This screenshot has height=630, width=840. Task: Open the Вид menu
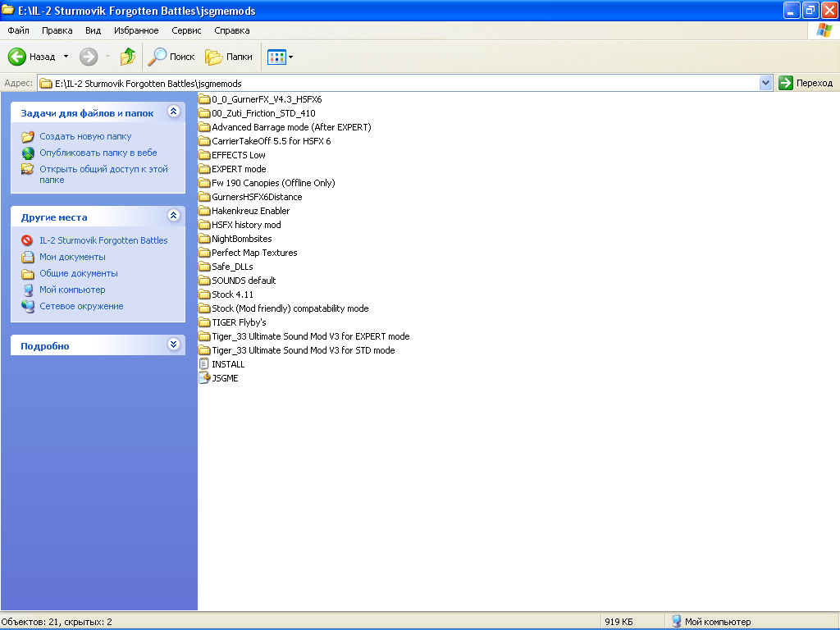(x=94, y=30)
